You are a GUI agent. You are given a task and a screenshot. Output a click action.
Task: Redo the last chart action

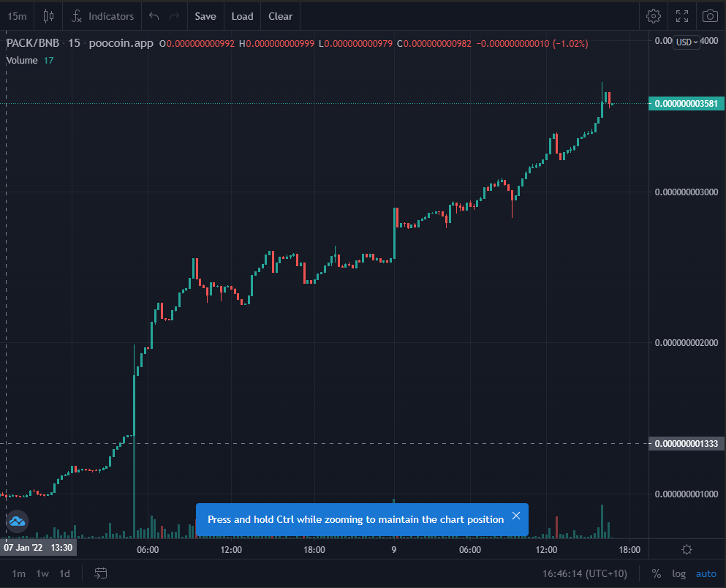click(174, 16)
